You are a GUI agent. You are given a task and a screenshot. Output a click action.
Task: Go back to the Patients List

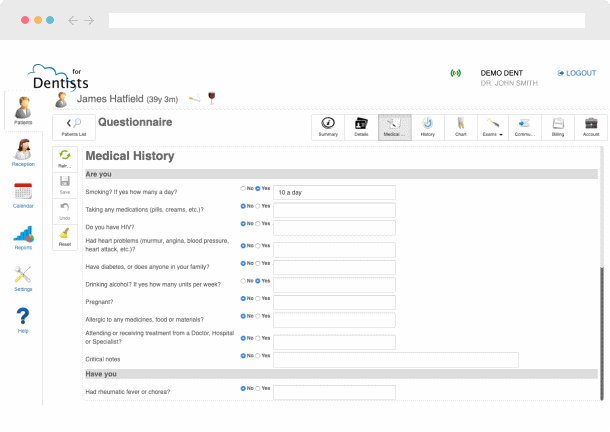74,126
